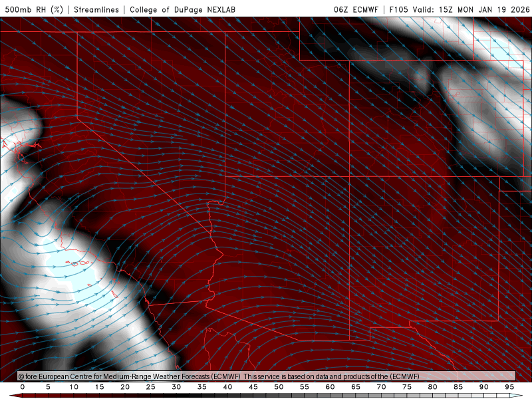Click the '30' colorbar scale label
This screenshot has width=532, height=399.
176,387
